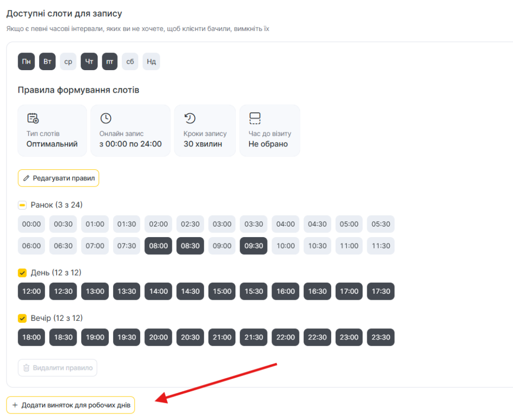Click the pencil icon in Редагувати правил
The image size is (513, 420).
point(27,178)
